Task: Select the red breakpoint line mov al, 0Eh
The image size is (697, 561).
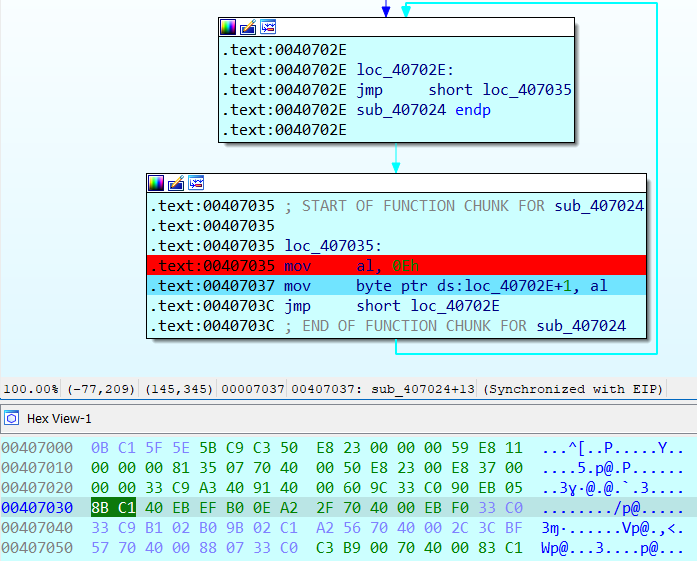Action: 396,265
